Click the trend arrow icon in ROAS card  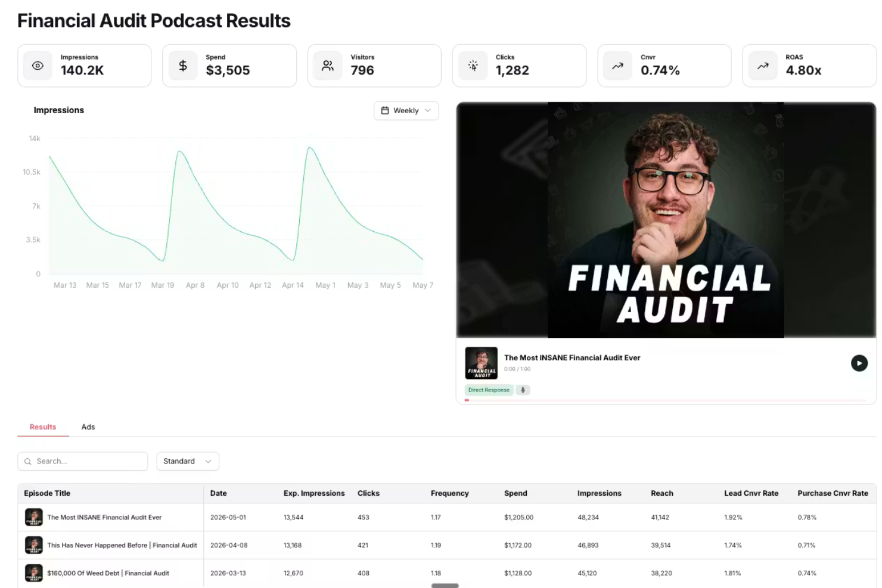(763, 66)
